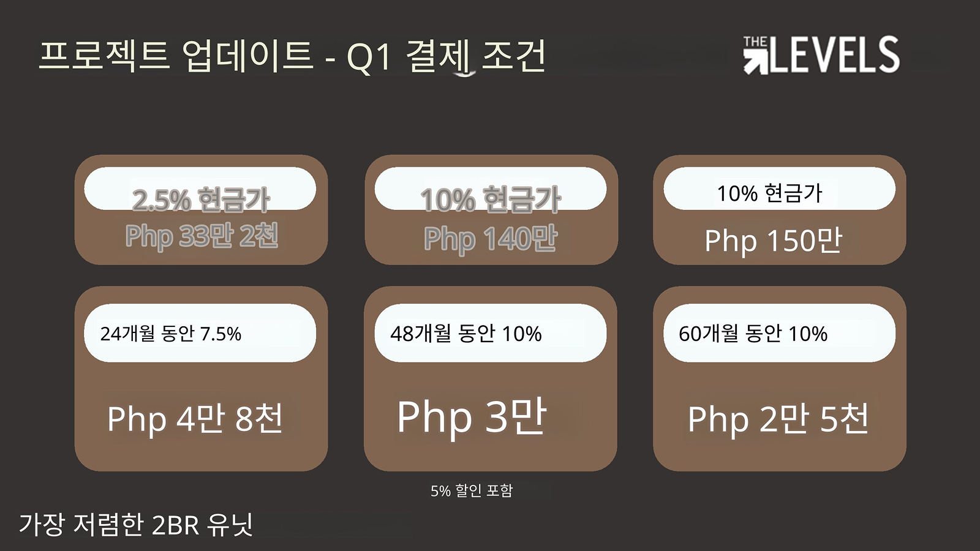The image size is (980, 551).
Task: Click 프로젝트 업데이트 in the slide title
Action: pos(176,55)
